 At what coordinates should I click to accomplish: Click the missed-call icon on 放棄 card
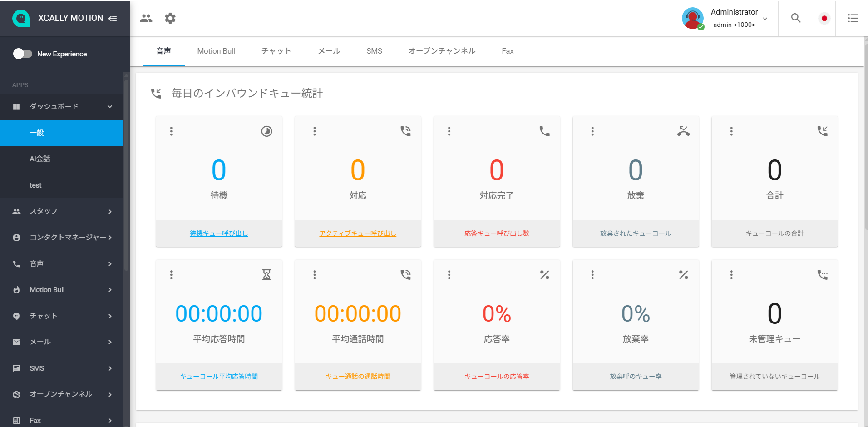(x=683, y=131)
